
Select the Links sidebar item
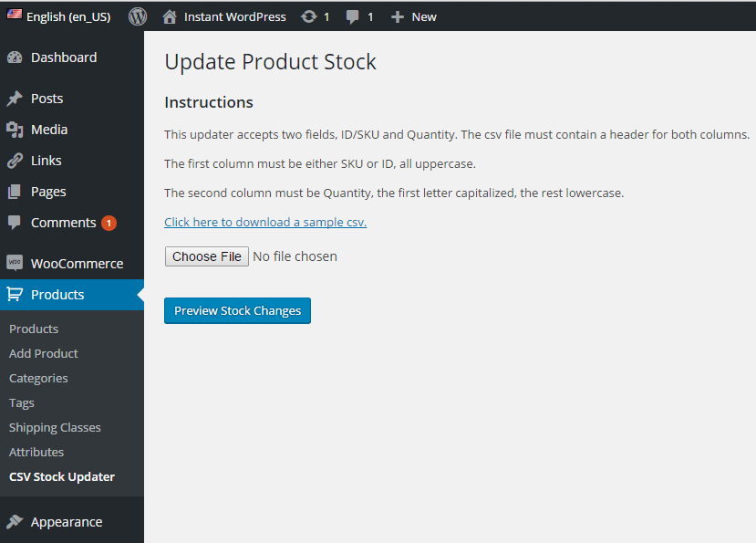click(46, 161)
